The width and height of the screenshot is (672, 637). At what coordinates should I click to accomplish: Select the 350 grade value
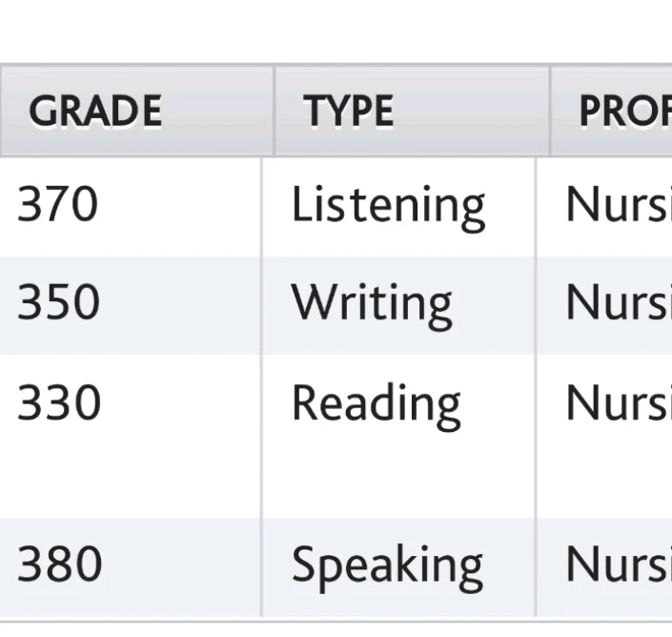58,302
